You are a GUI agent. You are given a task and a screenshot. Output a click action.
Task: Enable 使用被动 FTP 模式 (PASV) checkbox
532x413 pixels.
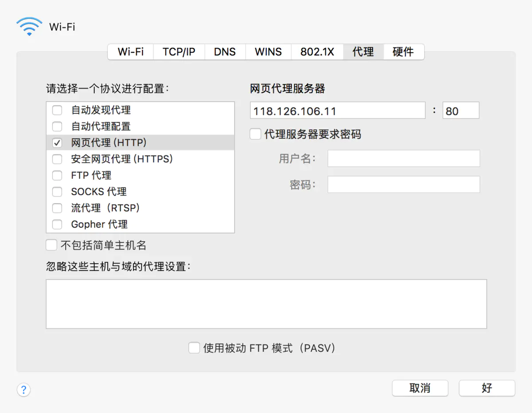coord(194,348)
